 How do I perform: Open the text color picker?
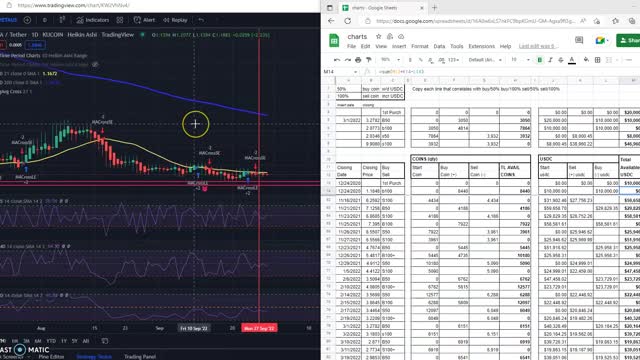tap(572, 60)
